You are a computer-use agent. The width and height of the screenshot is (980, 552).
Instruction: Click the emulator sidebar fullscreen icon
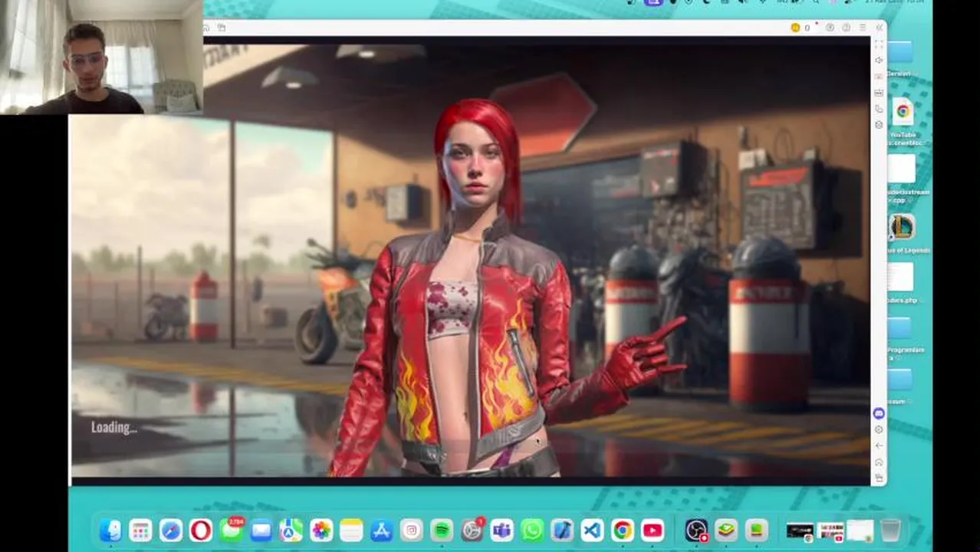coord(879,44)
